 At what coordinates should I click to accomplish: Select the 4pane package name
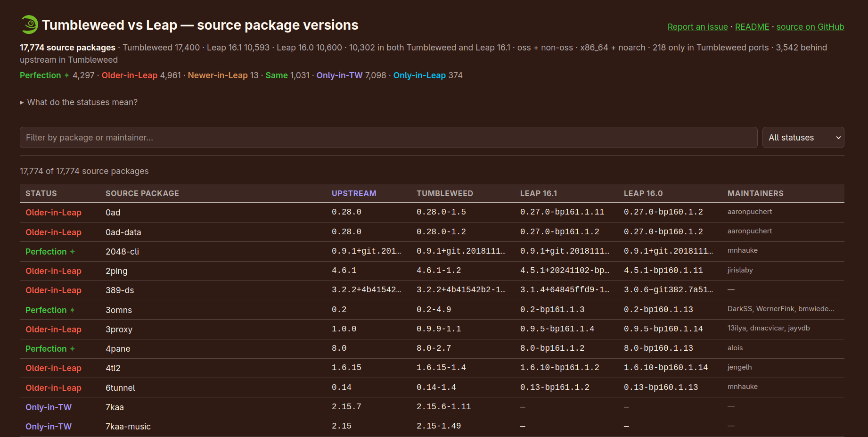coord(118,349)
